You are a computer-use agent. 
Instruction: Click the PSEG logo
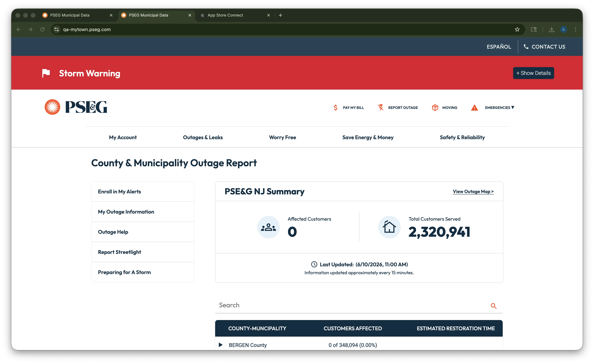click(76, 107)
